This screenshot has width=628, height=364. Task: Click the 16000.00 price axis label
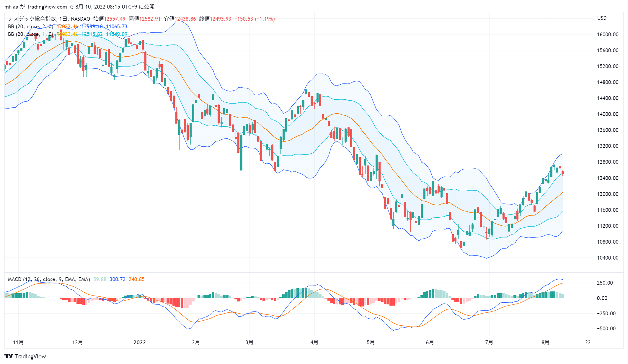pos(608,35)
